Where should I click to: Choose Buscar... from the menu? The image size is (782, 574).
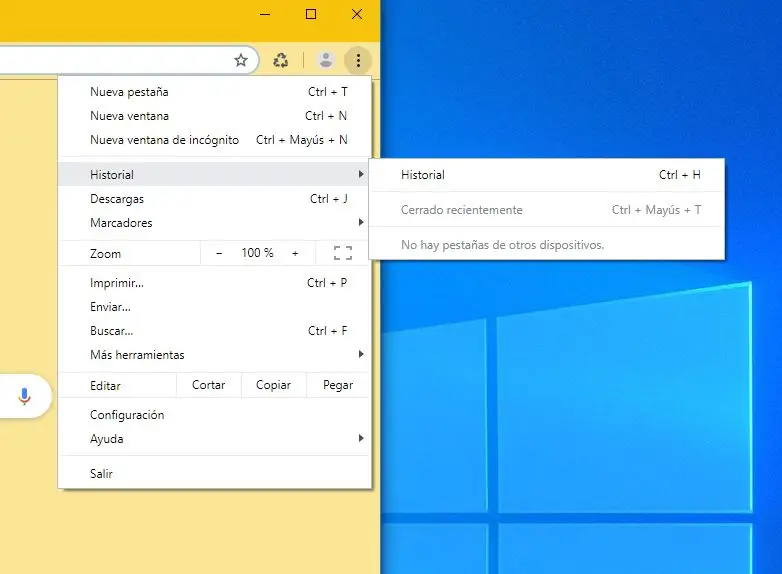(215, 331)
